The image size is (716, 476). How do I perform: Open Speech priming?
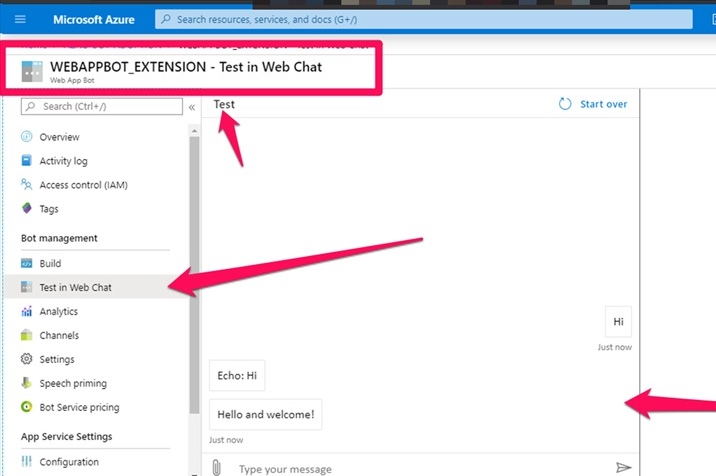click(x=73, y=383)
